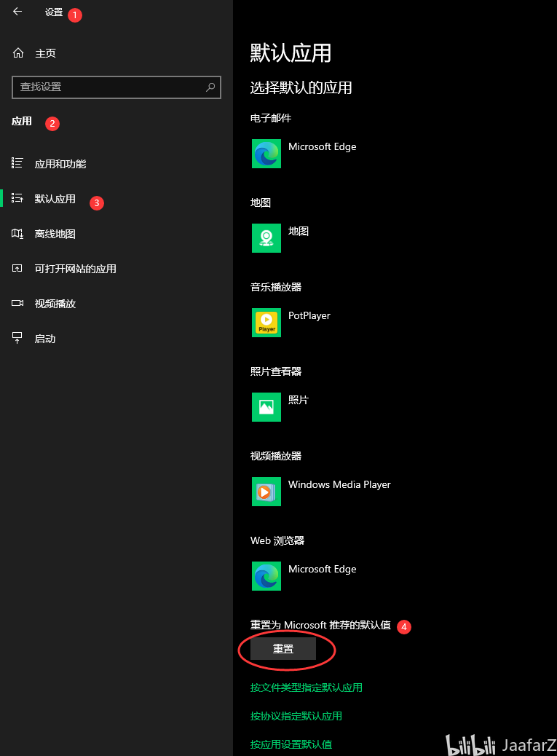Change Web 浏览器 Microsoft Edge label

pyautogui.click(x=323, y=569)
